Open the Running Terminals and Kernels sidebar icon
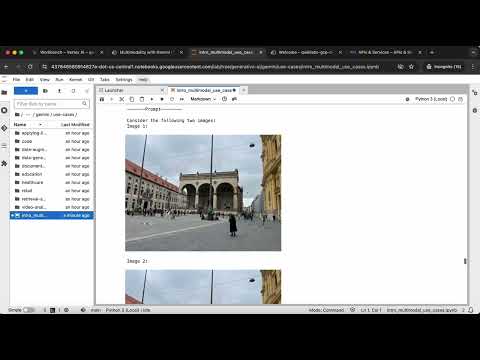The height and width of the screenshot is (360, 480). click(x=4, y=110)
